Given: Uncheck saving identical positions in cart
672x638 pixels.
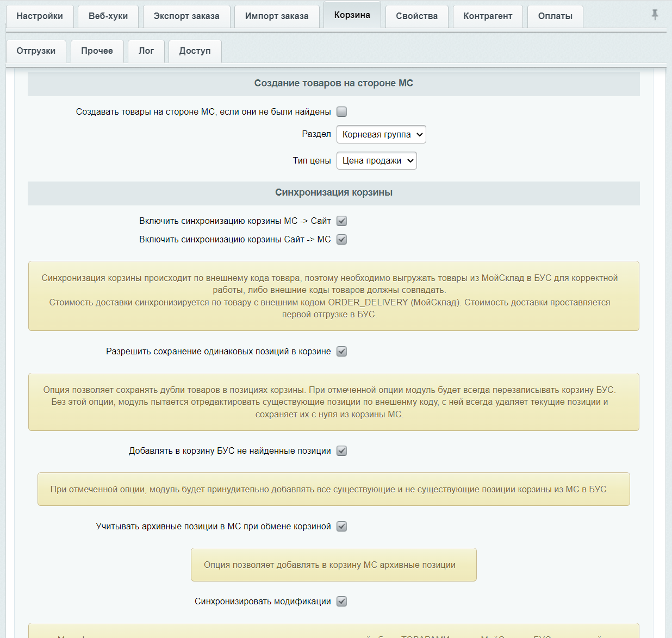Looking at the screenshot, I should pos(341,352).
